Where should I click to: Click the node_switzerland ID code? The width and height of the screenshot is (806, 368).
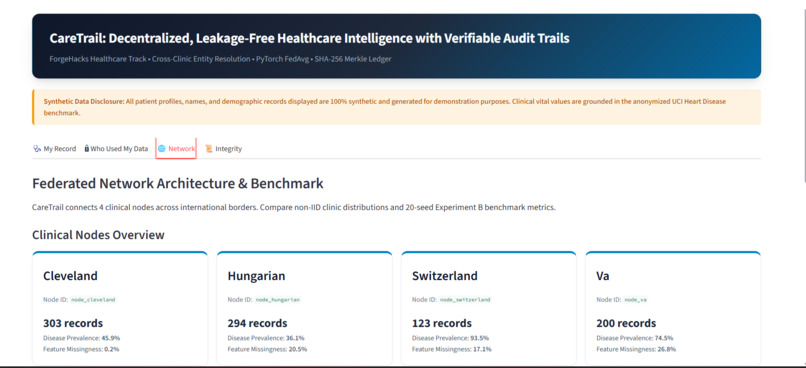pyautogui.click(x=465, y=299)
